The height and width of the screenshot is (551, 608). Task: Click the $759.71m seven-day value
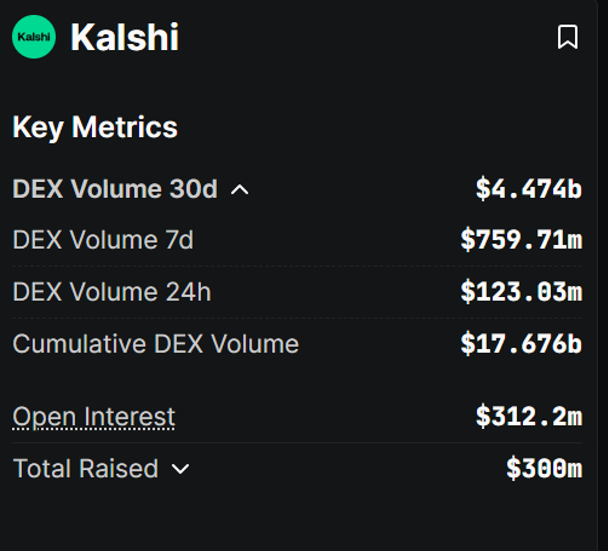click(x=521, y=240)
